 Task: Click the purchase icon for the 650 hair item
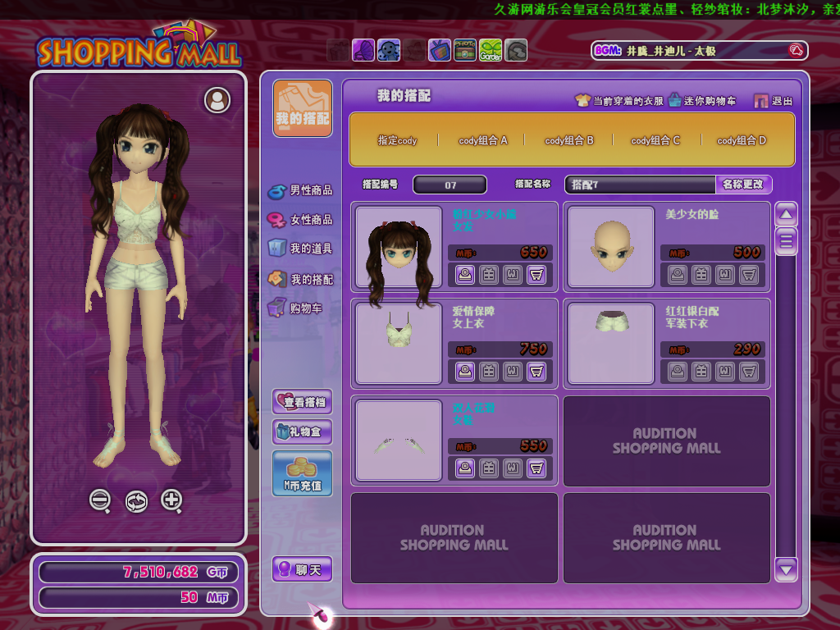465,275
